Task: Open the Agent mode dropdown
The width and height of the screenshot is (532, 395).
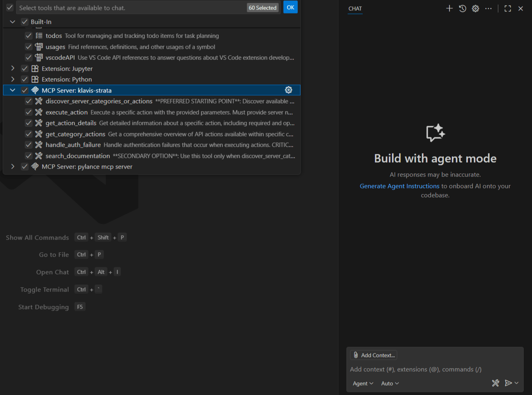Action: pyautogui.click(x=363, y=383)
